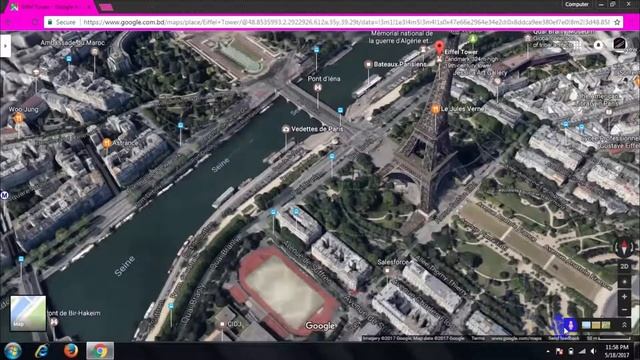Open Street View pegman control

coord(571,325)
